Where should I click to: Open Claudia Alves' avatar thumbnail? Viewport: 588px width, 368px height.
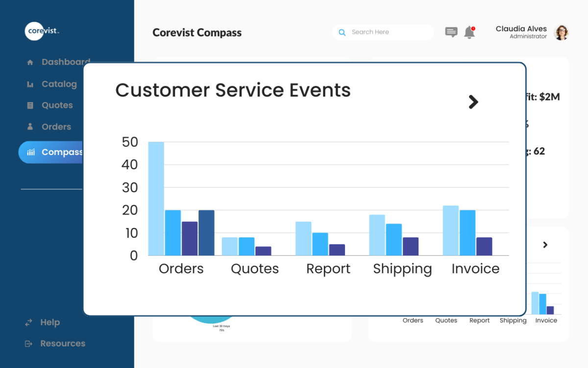point(562,32)
